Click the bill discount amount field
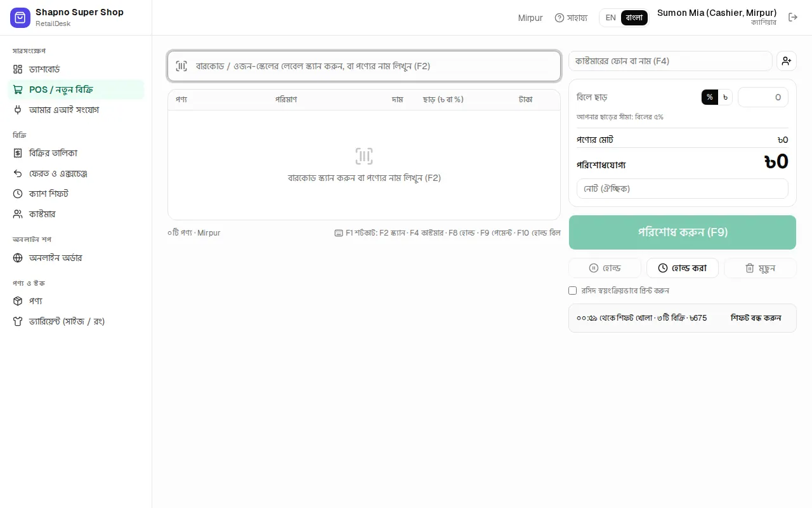The height and width of the screenshot is (508, 812). 763,97
